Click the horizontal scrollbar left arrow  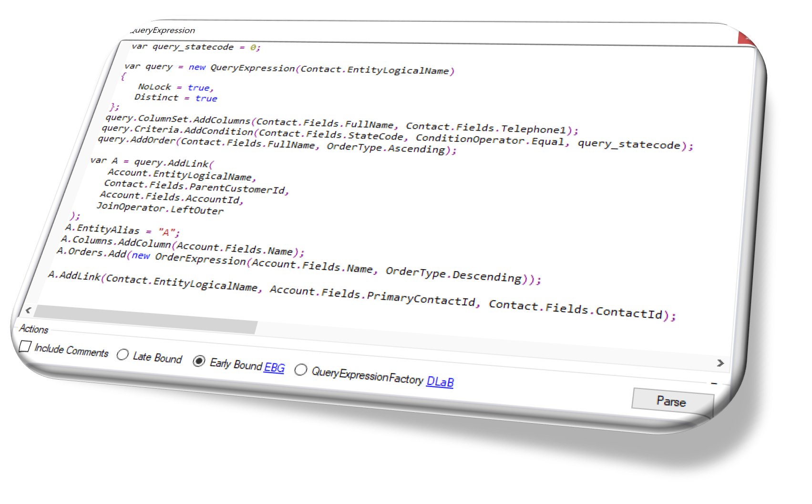[x=28, y=310]
